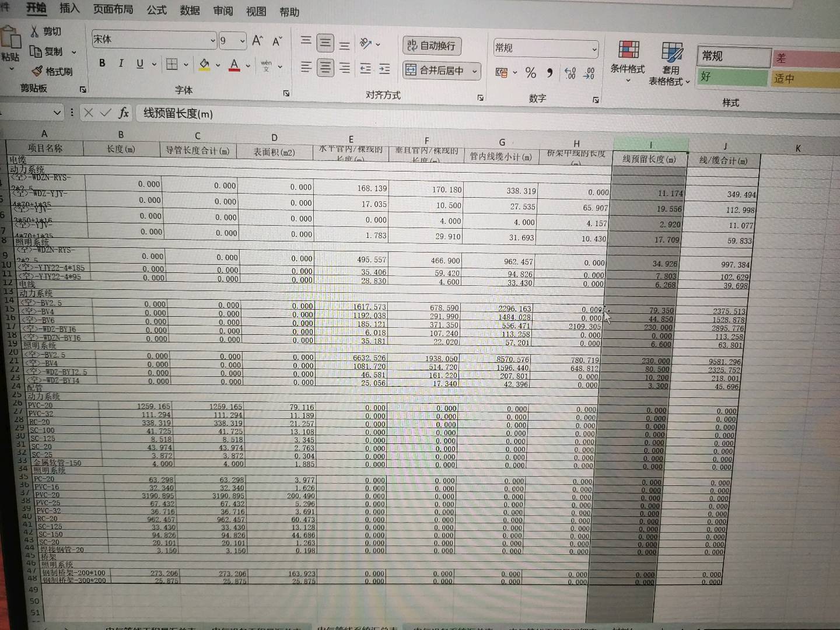Open the 审阅 Review tab

pos(223,11)
